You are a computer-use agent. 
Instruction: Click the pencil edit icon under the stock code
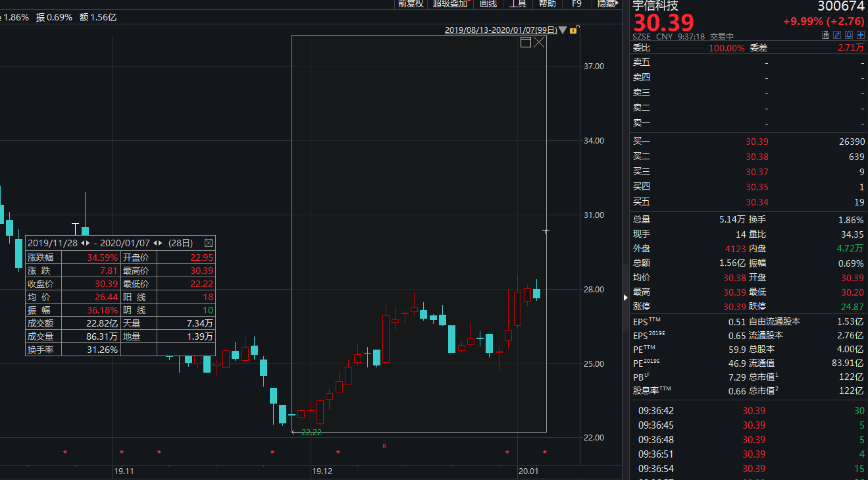[837, 35]
